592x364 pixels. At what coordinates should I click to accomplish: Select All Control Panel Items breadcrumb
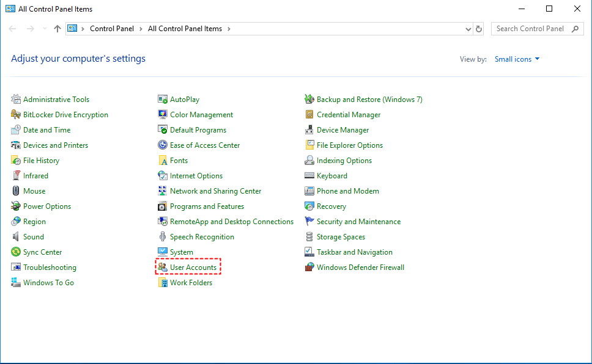click(x=185, y=29)
